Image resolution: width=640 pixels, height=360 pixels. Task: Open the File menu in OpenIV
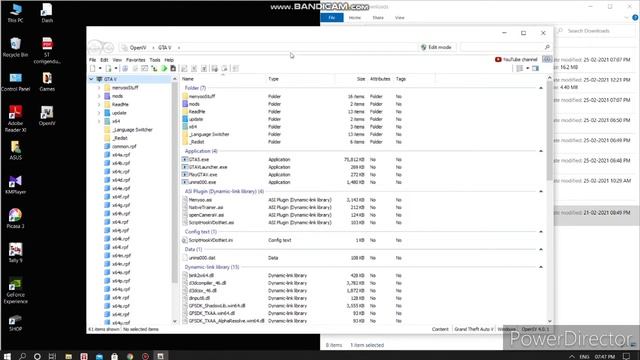pyautogui.click(x=93, y=60)
